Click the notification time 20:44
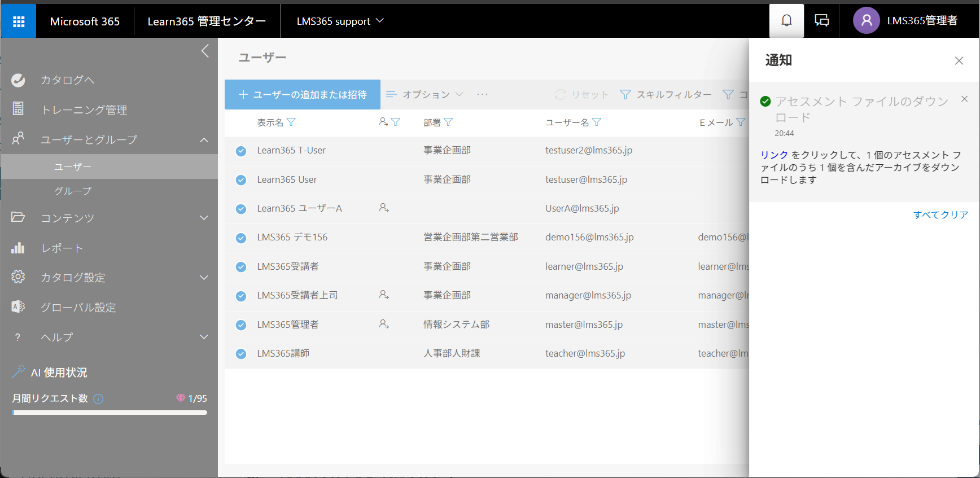Viewport: 980px width, 478px height. tap(784, 133)
